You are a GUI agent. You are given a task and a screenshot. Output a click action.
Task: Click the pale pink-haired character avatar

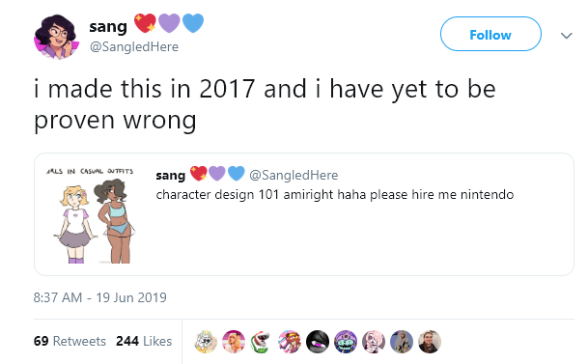point(374,342)
